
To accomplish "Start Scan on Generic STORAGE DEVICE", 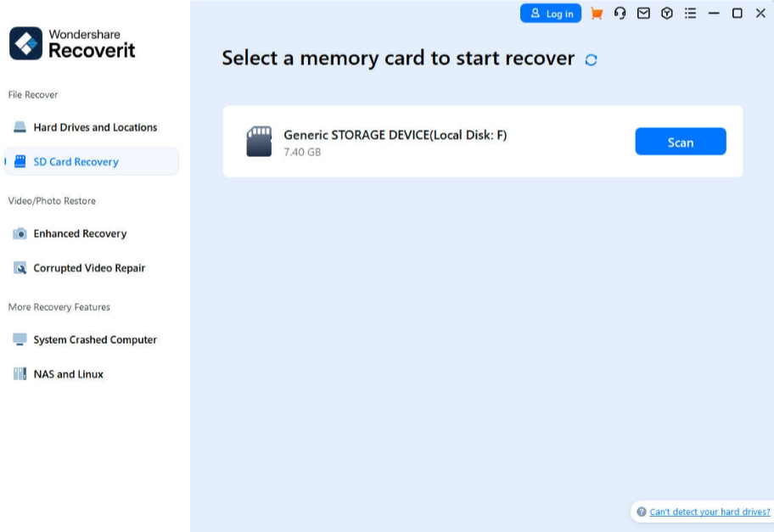I will coord(680,142).
